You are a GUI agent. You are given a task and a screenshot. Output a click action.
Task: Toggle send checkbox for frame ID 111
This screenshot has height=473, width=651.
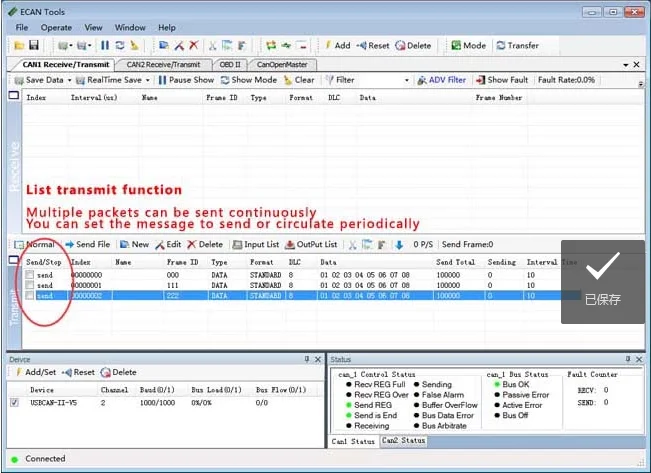pos(30,285)
